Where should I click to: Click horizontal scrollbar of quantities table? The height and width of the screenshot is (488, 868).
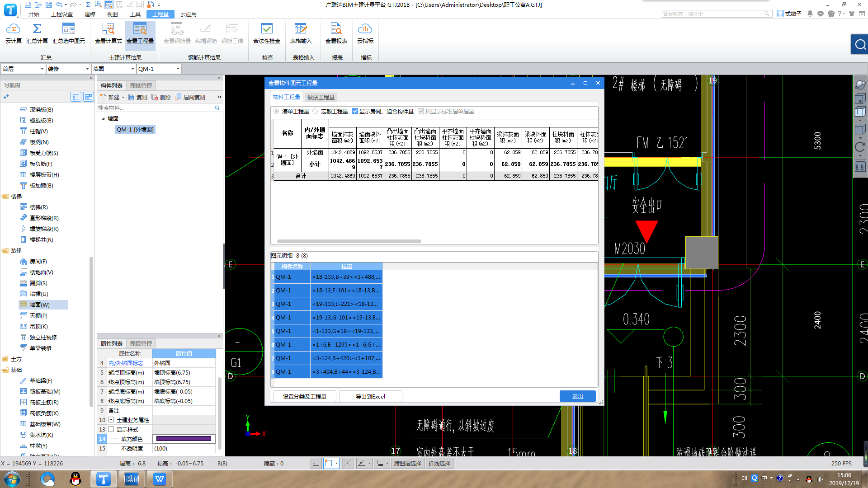[x=349, y=241]
